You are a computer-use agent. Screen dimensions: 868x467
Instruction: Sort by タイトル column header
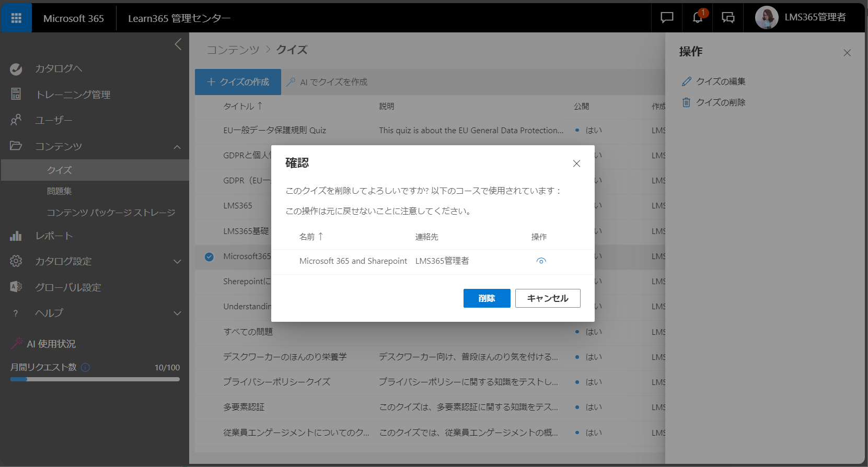click(x=243, y=106)
